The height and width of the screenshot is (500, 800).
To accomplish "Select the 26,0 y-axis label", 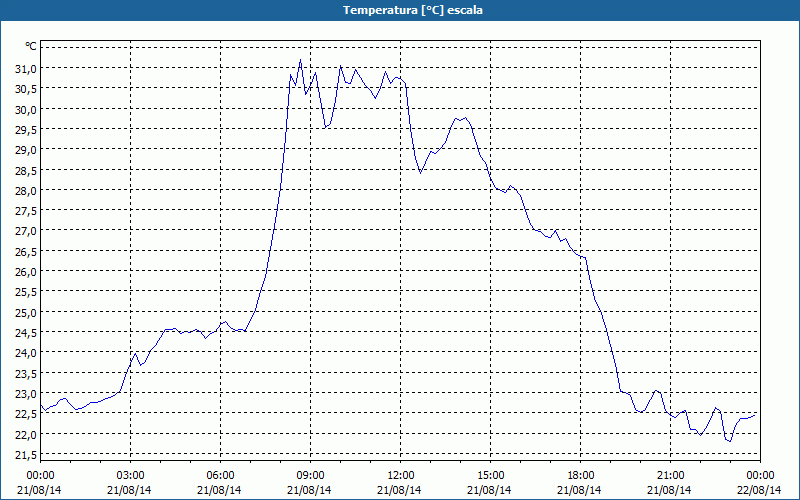I will [x=27, y=271].
